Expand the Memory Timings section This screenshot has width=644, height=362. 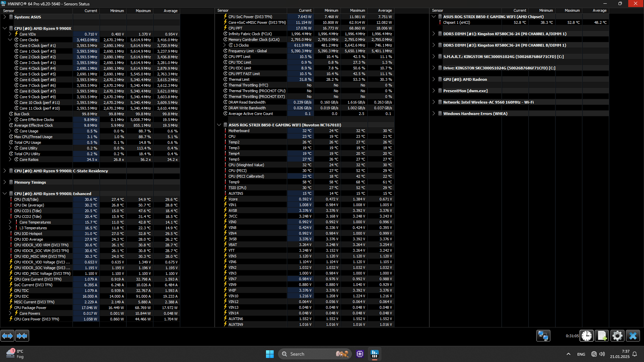coord(5,182)
